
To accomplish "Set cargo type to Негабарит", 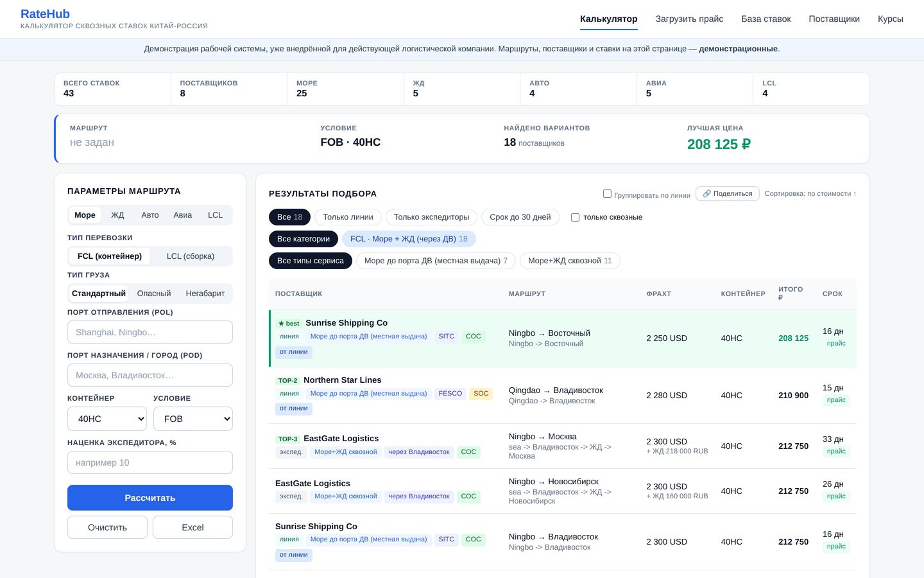I will point(205,293).
